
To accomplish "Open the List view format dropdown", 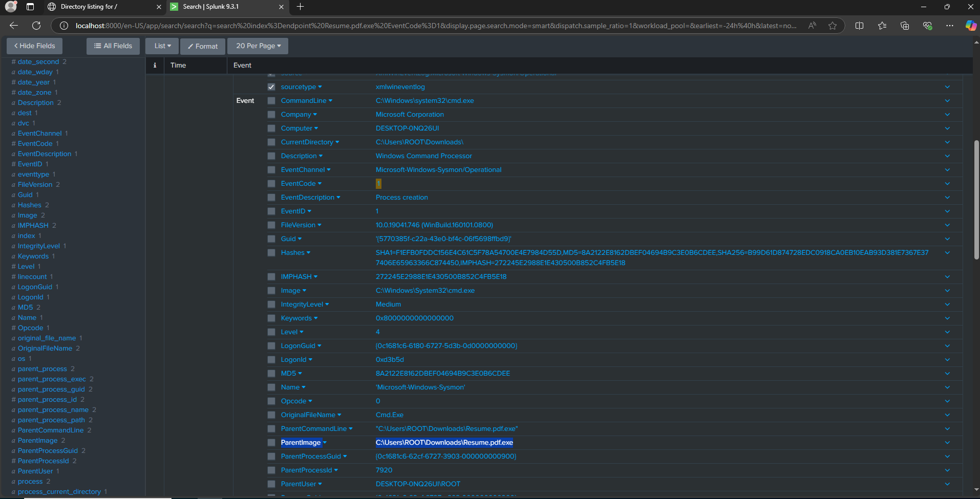I will click(161, 46).
